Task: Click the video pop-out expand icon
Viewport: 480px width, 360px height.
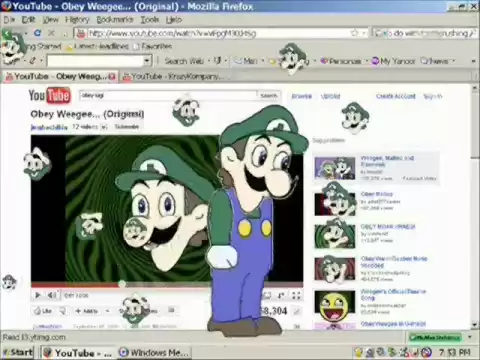Action: 282,295
